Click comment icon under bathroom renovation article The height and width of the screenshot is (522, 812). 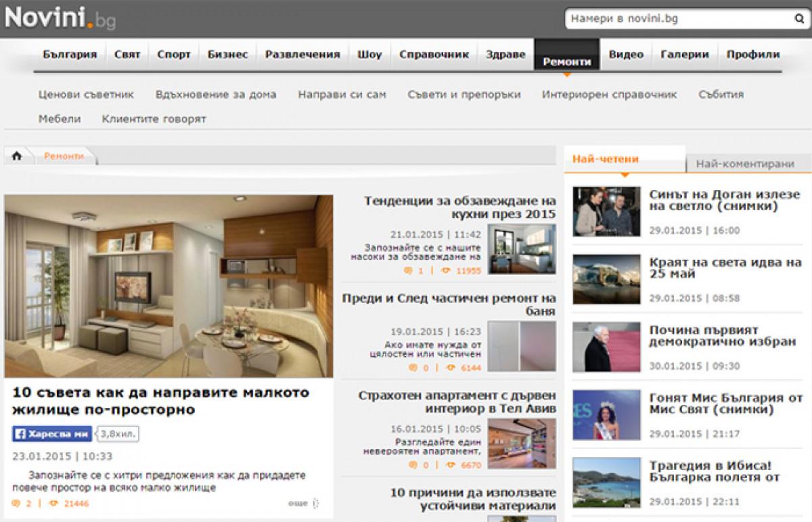point(413,368)
